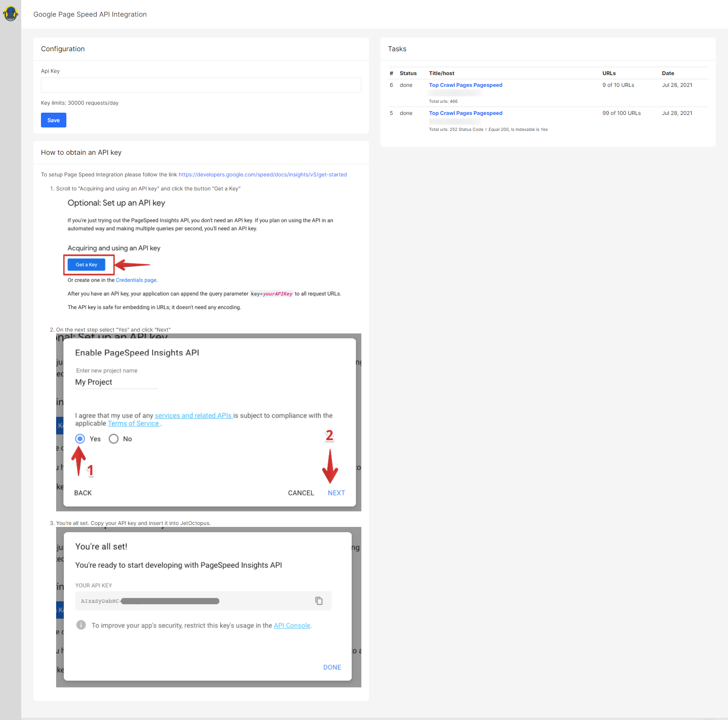Click the Title/host column header

click(x=442, y=73)
